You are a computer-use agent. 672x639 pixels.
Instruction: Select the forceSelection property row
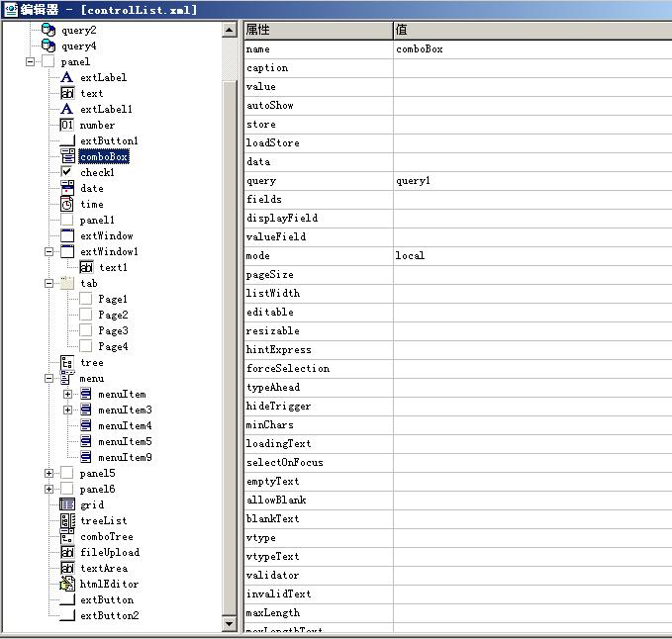pyautogui.click(x=458, y=368)
